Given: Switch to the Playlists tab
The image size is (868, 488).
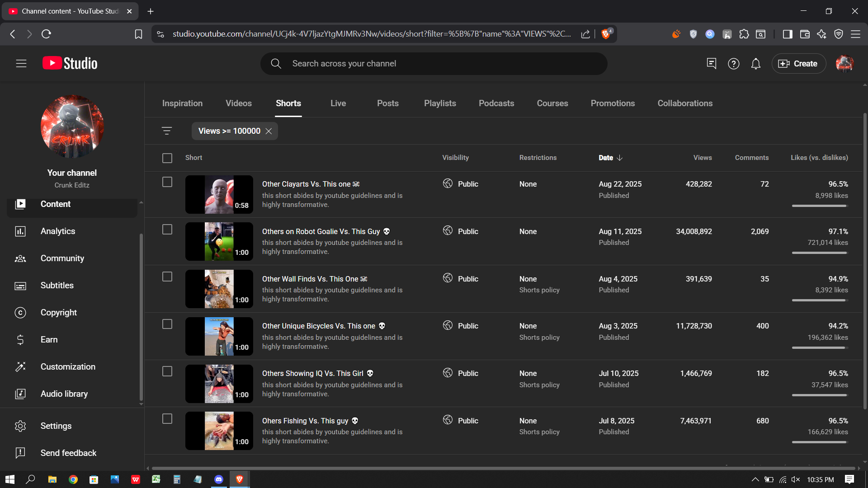Looking at the screenshot, I should pyautogui.click(x=439, y=103).
